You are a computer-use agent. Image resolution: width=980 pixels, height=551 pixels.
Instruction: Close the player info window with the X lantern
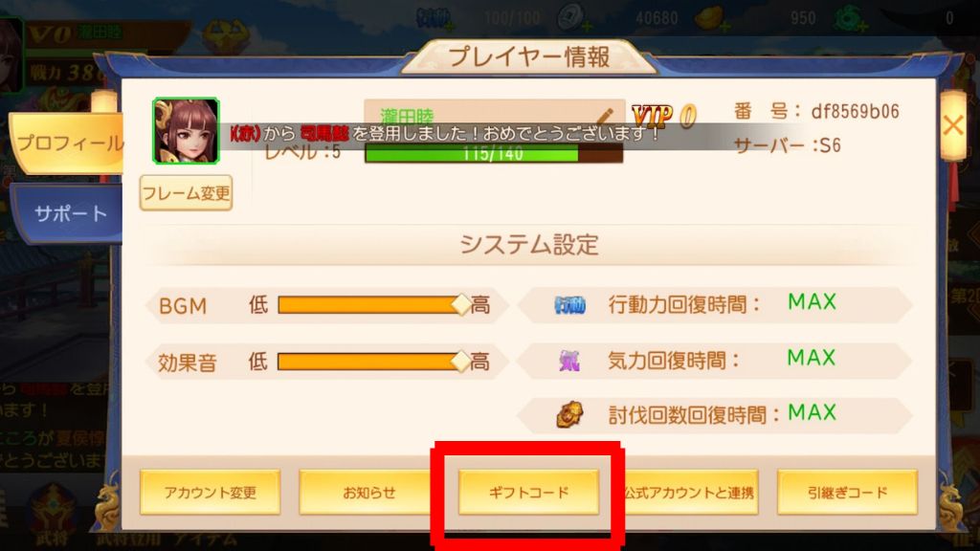click(x=953, y=125)
